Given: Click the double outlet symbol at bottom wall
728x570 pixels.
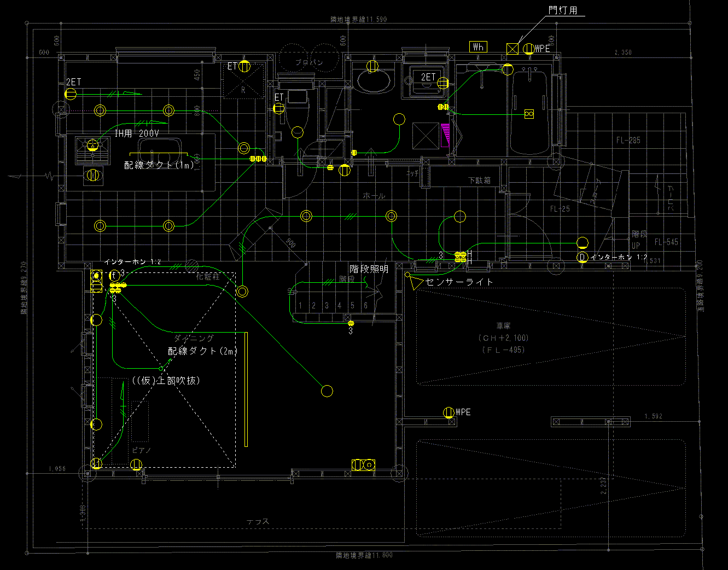Looking at the screenshot, I should [363, 465].
